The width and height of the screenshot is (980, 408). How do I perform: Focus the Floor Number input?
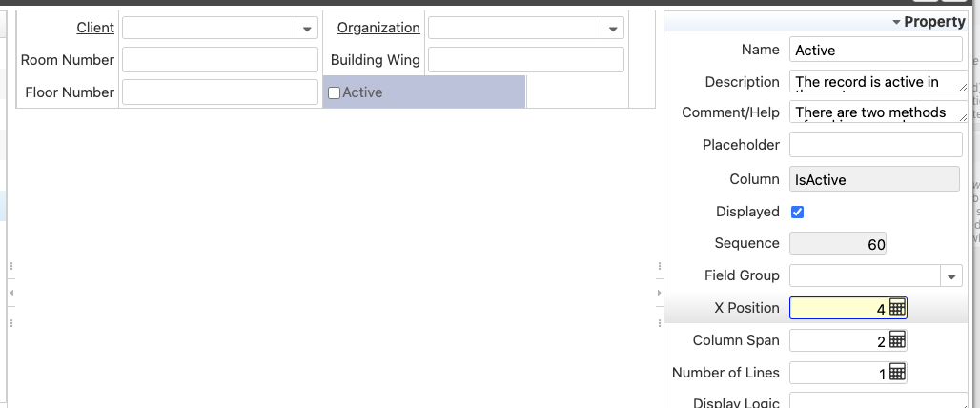219,92
